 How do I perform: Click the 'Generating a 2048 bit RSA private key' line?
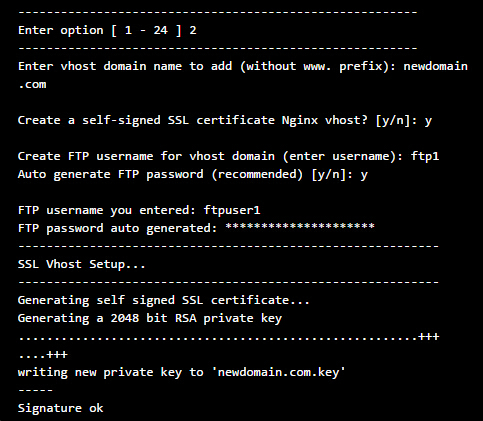click(150, 318)
